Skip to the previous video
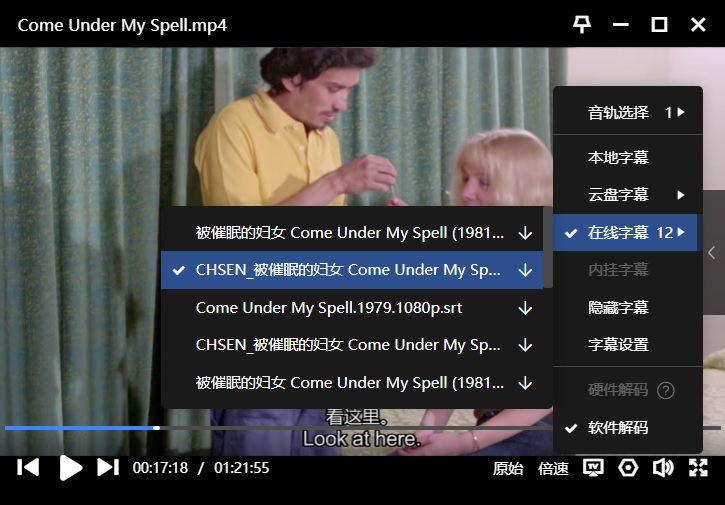 coord(29,467)
